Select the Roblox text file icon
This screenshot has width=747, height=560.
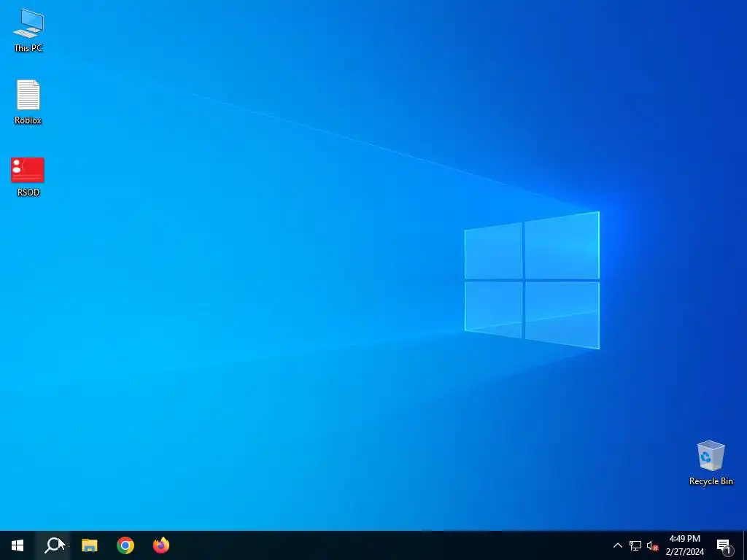28,101
